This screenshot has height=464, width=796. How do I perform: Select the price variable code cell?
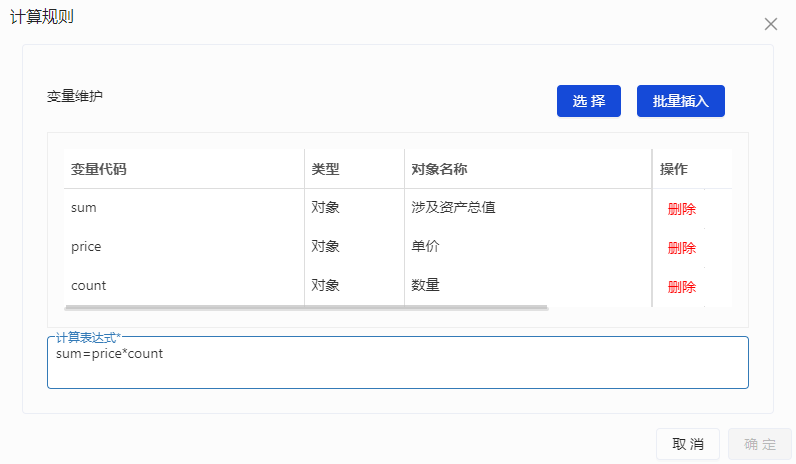click(86, 246)
